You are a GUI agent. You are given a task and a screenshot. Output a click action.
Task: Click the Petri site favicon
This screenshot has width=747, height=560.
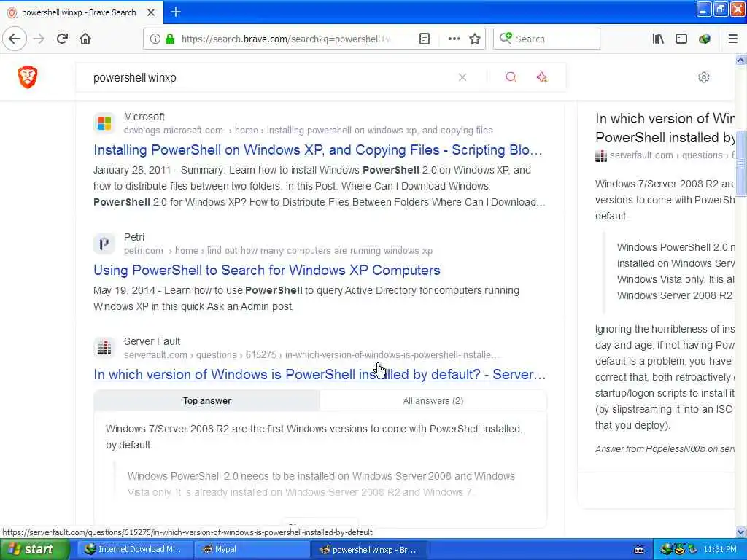[x=104, y=244]
